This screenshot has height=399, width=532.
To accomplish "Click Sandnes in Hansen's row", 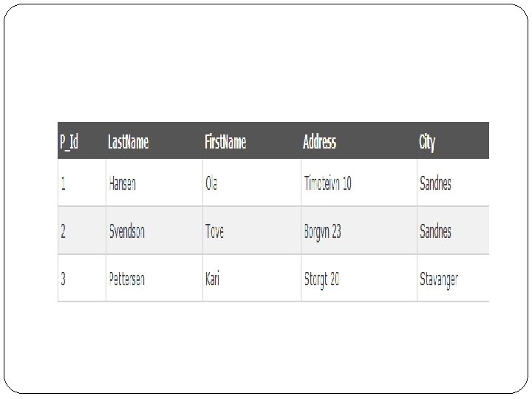I will click(435, 183).
